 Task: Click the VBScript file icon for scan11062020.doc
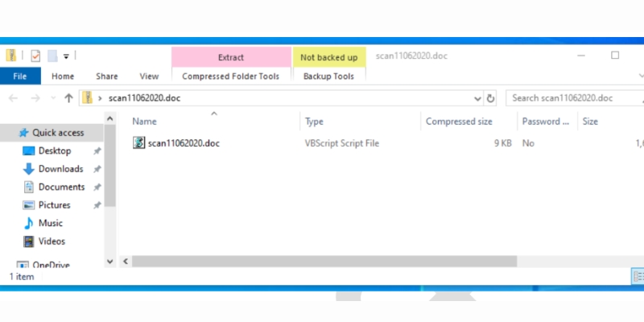click(139, 143)
